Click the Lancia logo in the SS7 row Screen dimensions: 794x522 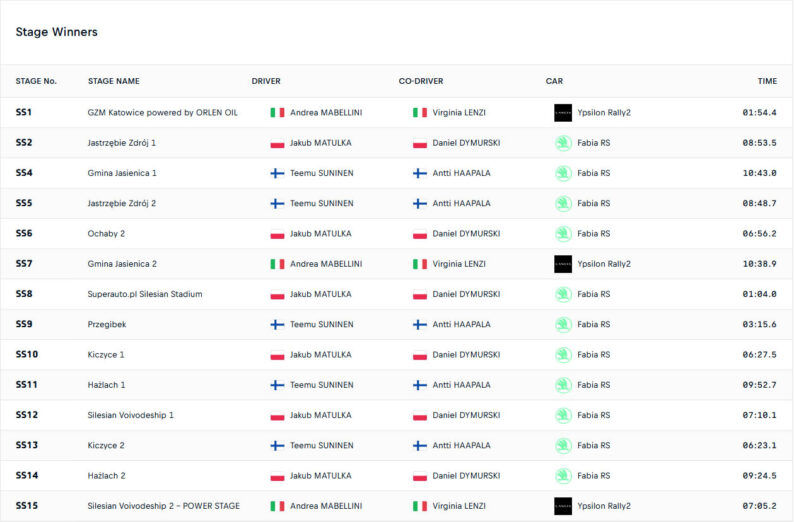point(563,264)
